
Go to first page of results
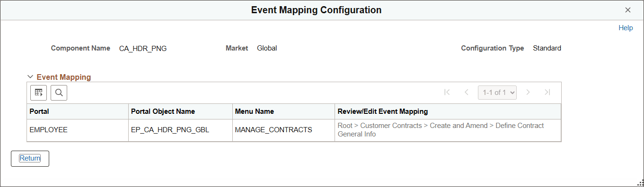(x=447, y=92)
